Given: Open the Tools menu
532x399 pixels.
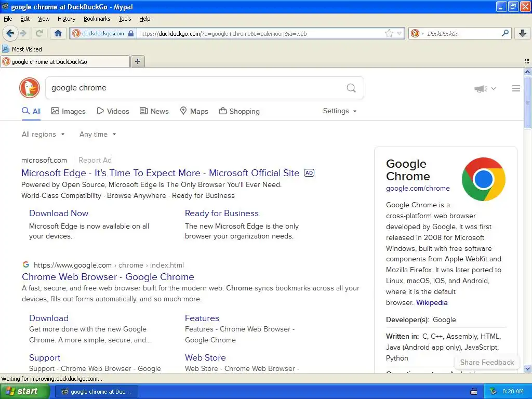Looking at the screenshot, I should (125, 19).
